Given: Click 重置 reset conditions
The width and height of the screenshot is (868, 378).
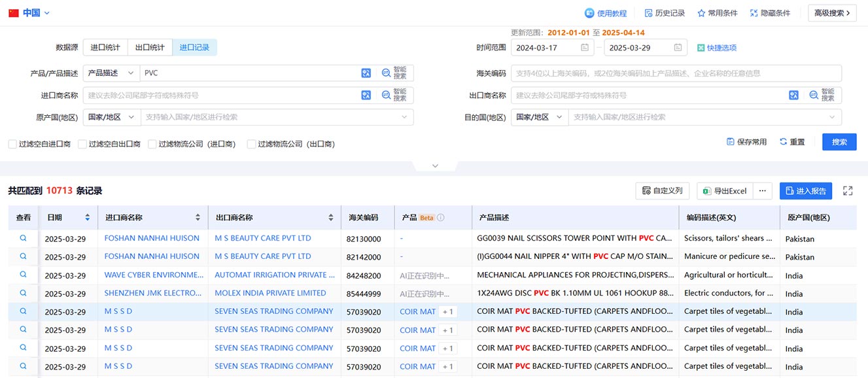Looking at the screenshot, I should tap(792, 142).
